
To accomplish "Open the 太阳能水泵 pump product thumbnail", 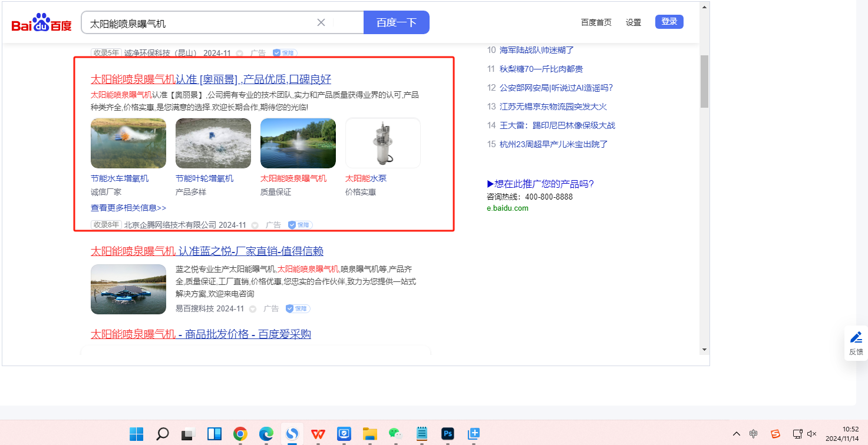I will click(382, 143).
